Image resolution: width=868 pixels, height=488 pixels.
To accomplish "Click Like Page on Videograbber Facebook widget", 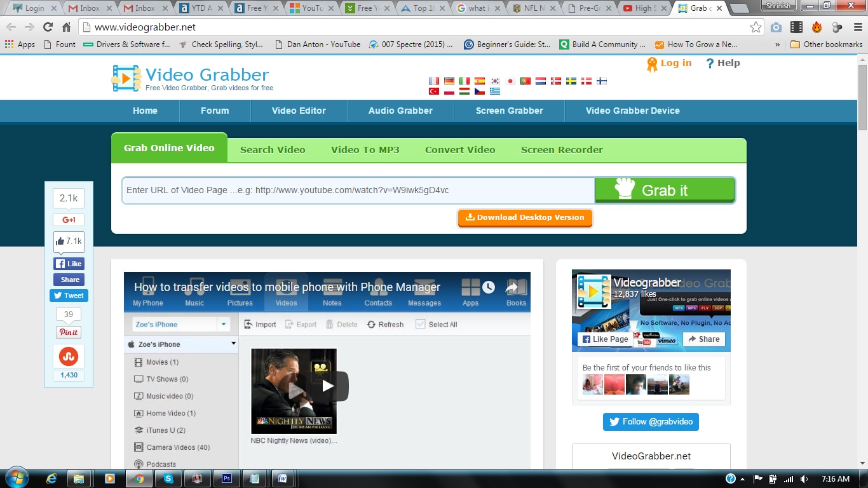I will (x=604, y=339).
